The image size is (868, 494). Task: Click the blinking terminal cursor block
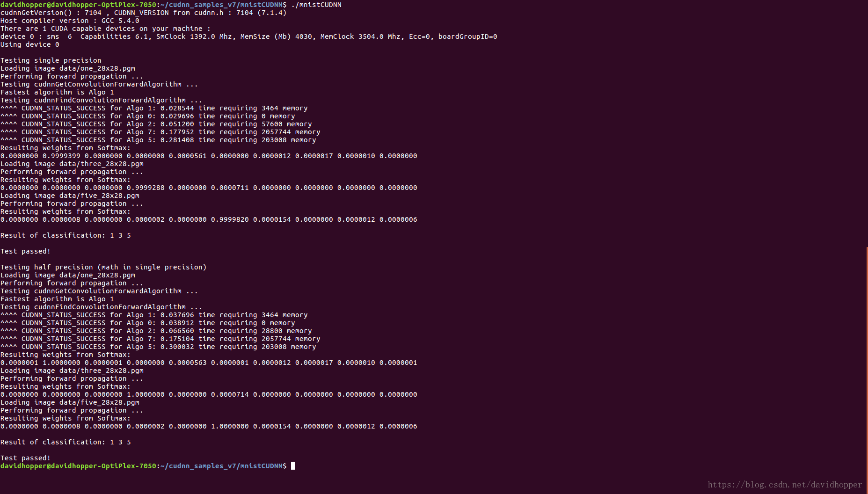tap(294, 466)
